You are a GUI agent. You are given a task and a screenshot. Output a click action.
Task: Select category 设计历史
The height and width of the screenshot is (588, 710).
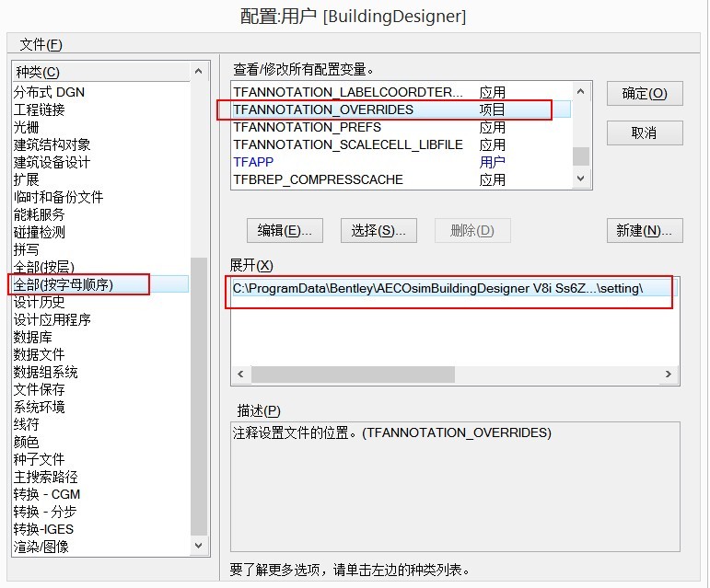[x=100, y=302]
